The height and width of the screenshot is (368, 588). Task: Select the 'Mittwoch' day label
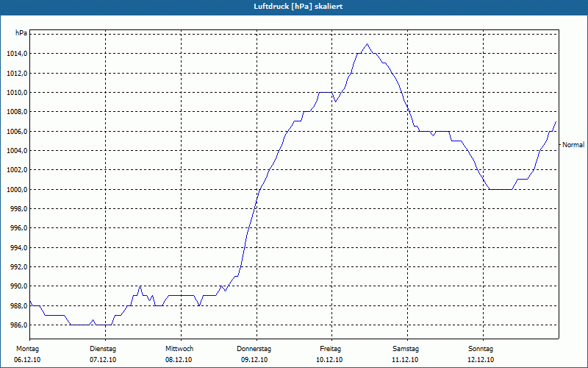coord(179,349)
